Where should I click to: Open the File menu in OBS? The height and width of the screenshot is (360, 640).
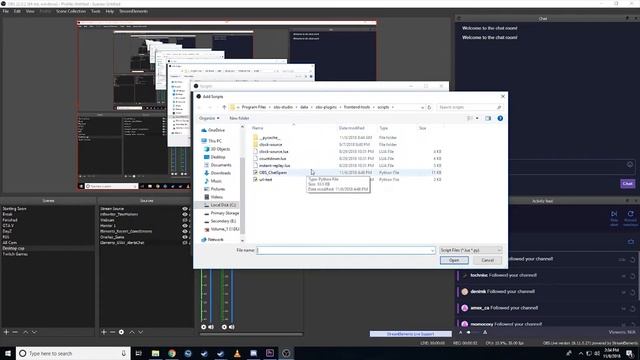point(5,11)
